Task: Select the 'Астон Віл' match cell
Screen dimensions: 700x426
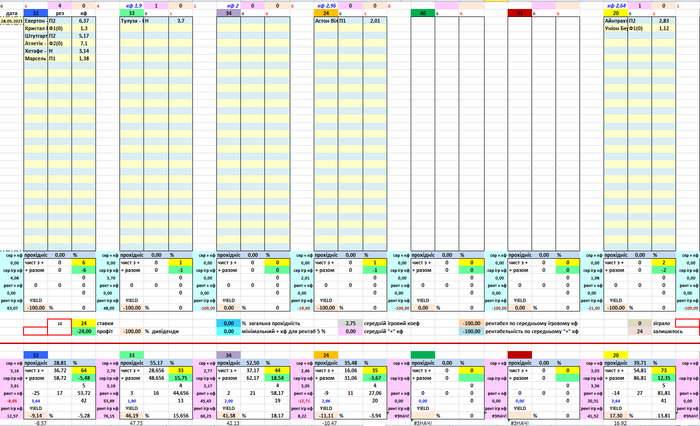Action: 326,21
